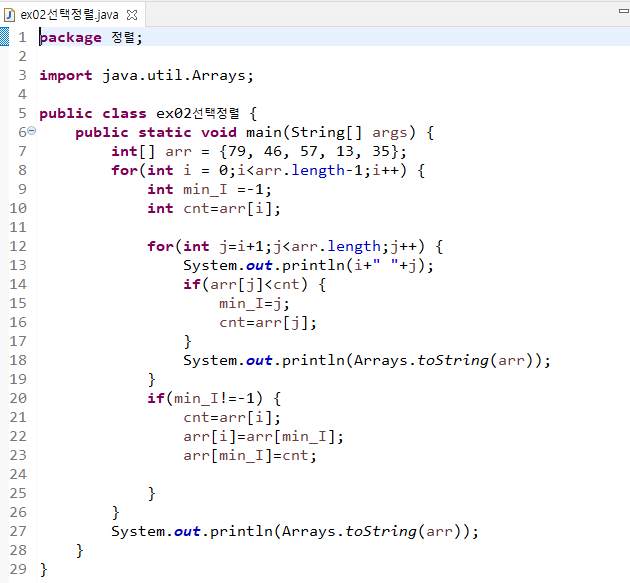Image resolution: width=630 pixels, height=583 pixels.
Task: Click 'toString' on line 18
Action: pyautogui.click(x=453, y=360)
